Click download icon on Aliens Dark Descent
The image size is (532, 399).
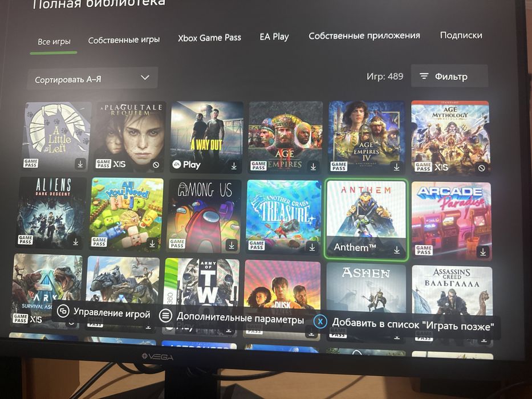point(75,242)
